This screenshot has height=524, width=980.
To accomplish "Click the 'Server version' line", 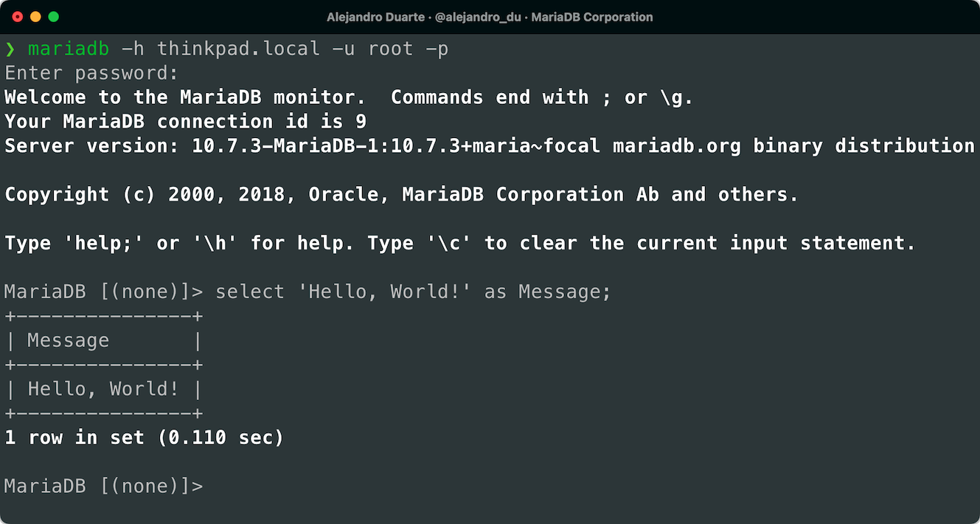I will coord(88,146).
